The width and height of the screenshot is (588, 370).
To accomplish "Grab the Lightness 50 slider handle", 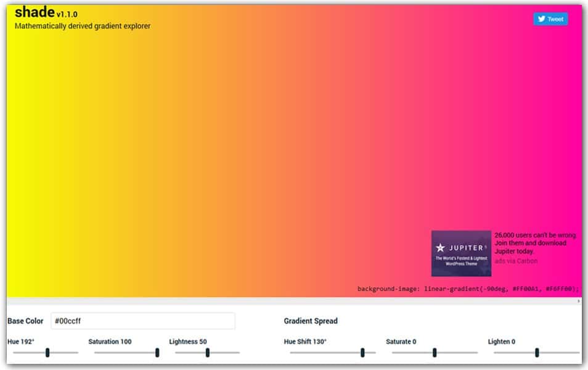I will point(208,352).
